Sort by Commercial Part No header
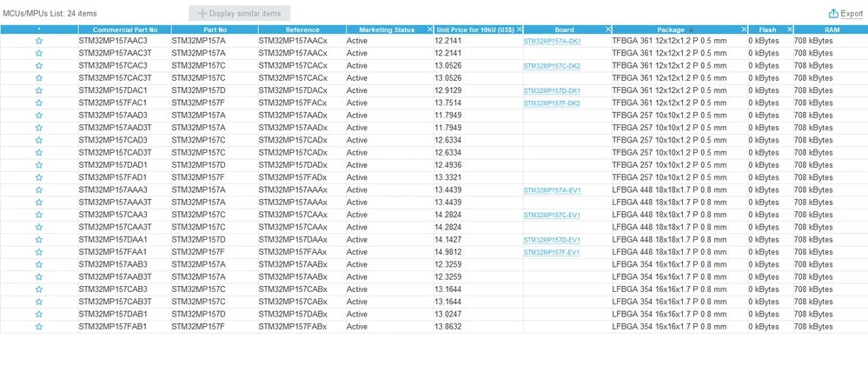 124,30
